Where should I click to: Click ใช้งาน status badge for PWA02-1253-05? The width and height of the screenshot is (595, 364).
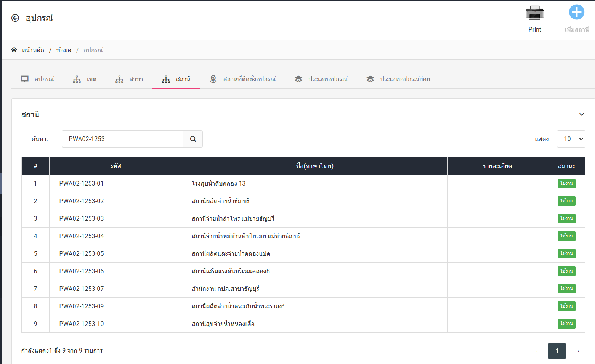pyautogui.click(x=566, y=253)
